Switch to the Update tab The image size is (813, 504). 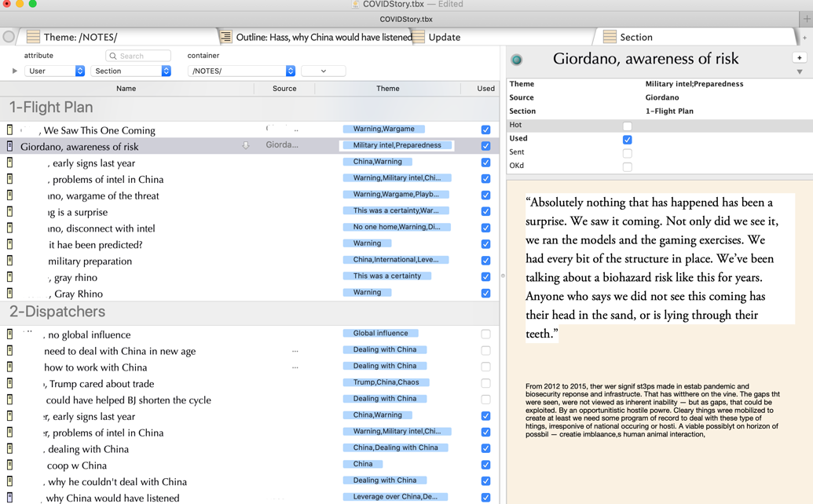tap(503, 37)
